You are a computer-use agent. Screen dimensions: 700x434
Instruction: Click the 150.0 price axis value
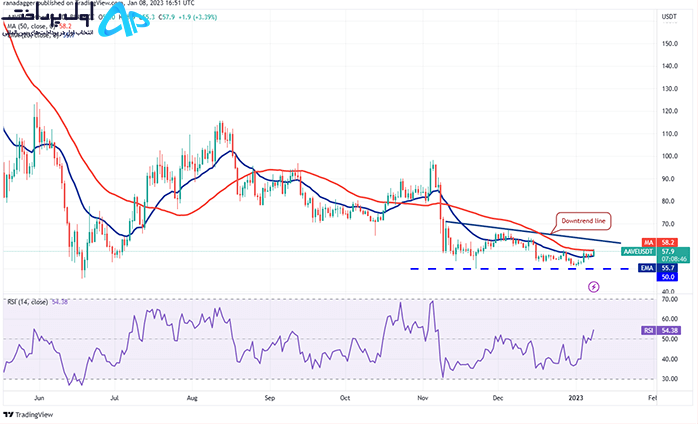(x=670, y=44)
